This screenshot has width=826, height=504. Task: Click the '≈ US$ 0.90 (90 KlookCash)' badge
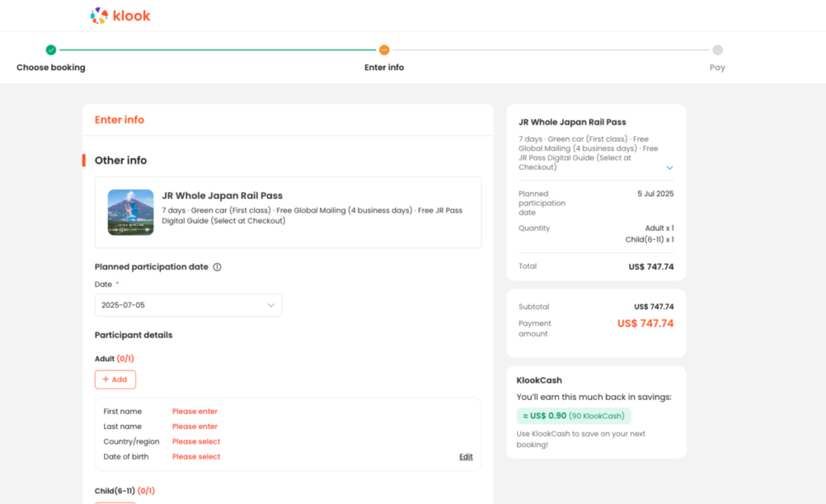574,415
